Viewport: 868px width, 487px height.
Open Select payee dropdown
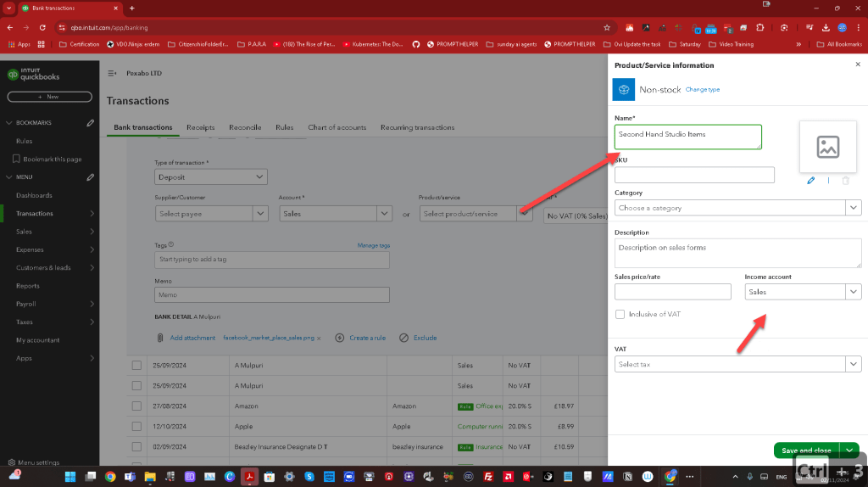click(259, 213)
